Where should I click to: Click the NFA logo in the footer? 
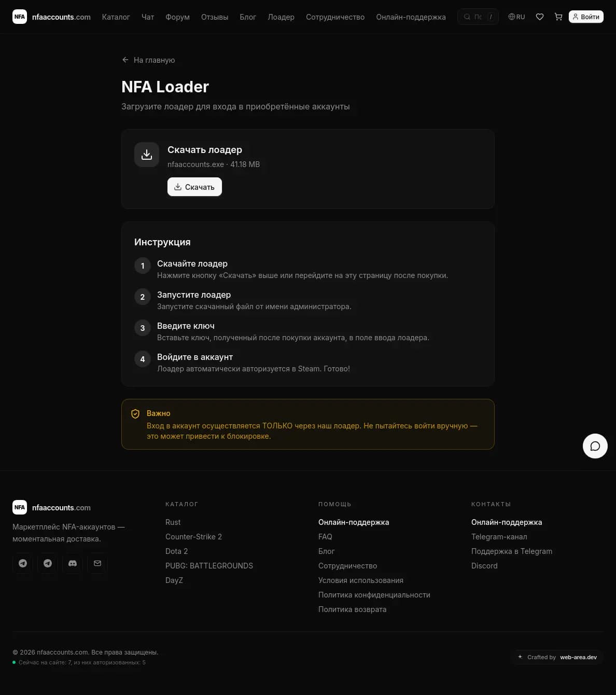(x=20, y=507)
